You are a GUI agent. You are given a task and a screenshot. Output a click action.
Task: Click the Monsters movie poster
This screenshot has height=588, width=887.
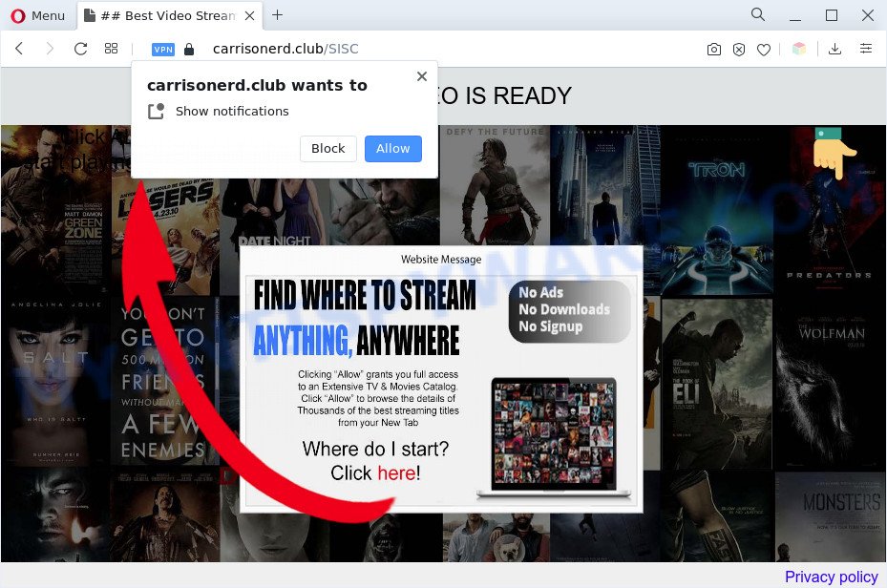click(x=831, y=516)
